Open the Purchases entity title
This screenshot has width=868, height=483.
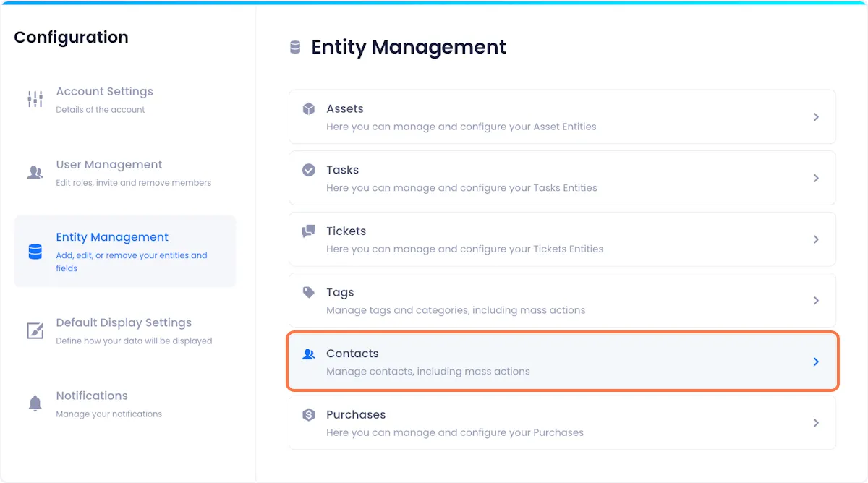(x=356, y=415)
